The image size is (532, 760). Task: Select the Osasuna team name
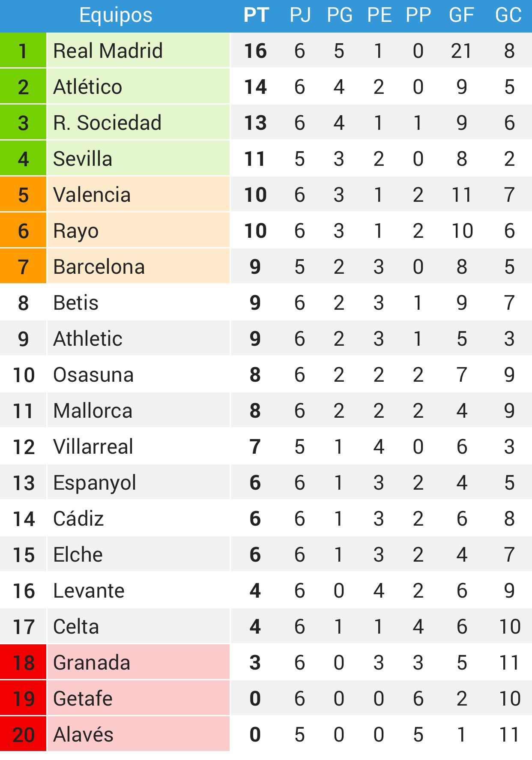click(93, 375)
